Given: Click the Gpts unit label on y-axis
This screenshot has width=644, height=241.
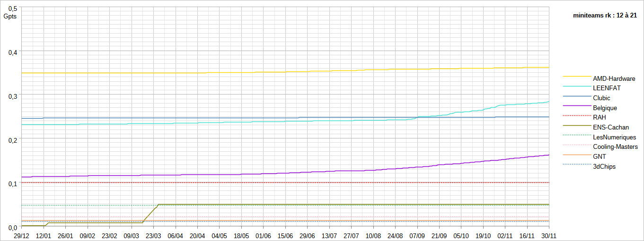Looking at the screenshot, I should [10, 16].
